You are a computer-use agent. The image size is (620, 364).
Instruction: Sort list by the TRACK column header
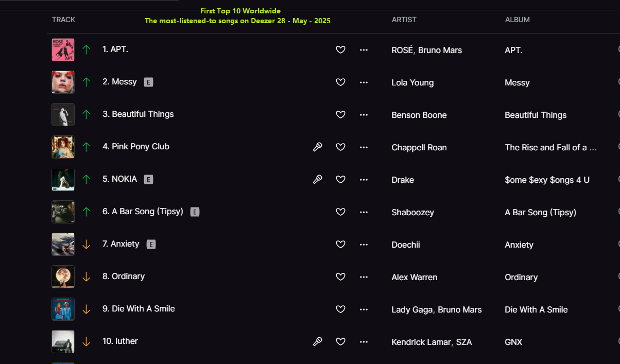coord(63,20)
